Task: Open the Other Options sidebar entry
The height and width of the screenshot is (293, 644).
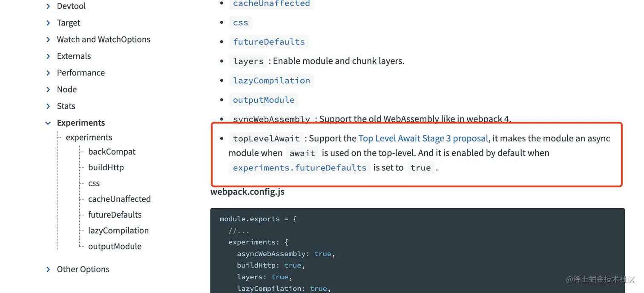Action: [83, 269]
